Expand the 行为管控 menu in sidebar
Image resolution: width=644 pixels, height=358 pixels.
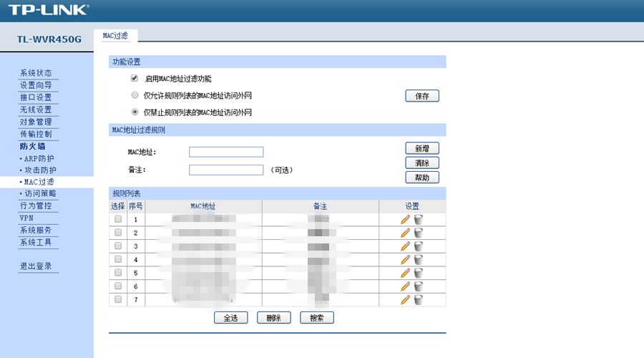36,205
